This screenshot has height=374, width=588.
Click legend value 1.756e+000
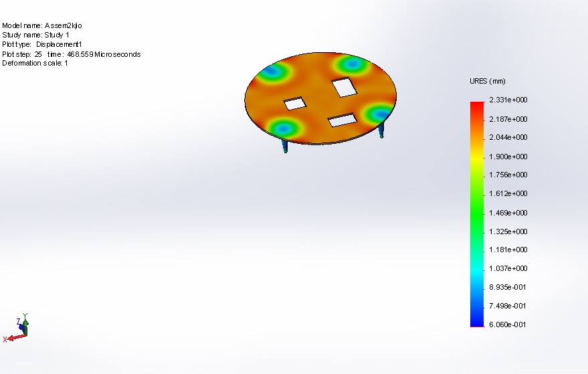(508, 175)
